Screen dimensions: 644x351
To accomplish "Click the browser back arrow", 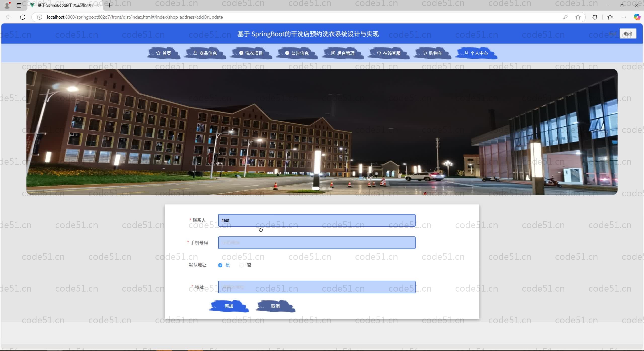I will [x=9, y=17].
